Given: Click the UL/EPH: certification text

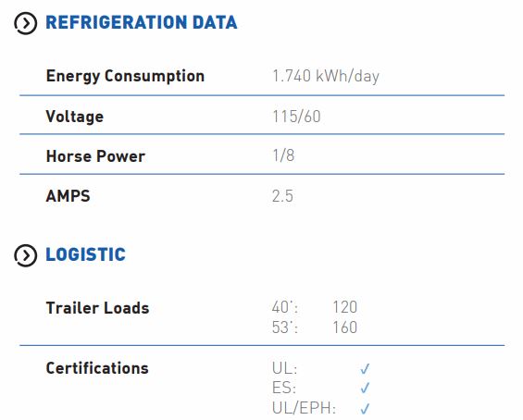Looking at the screenshot, I should 304,408.
